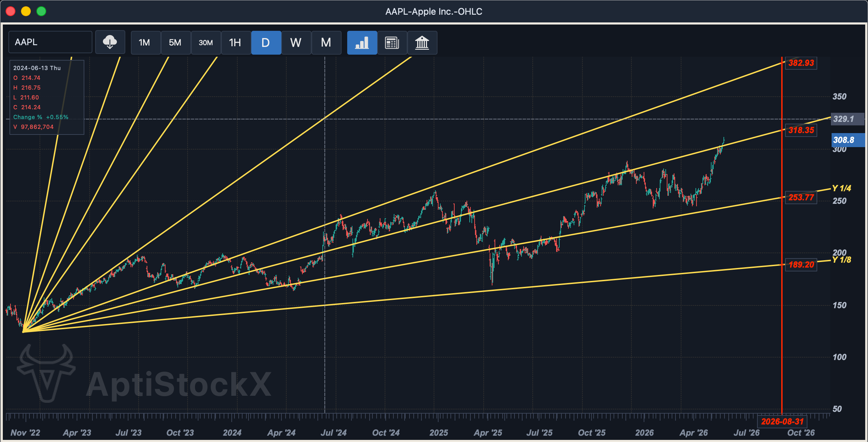Viewport: 868px width, 442px height.
Task: Click the 189.20 price label
Action: tap(801, 265)
